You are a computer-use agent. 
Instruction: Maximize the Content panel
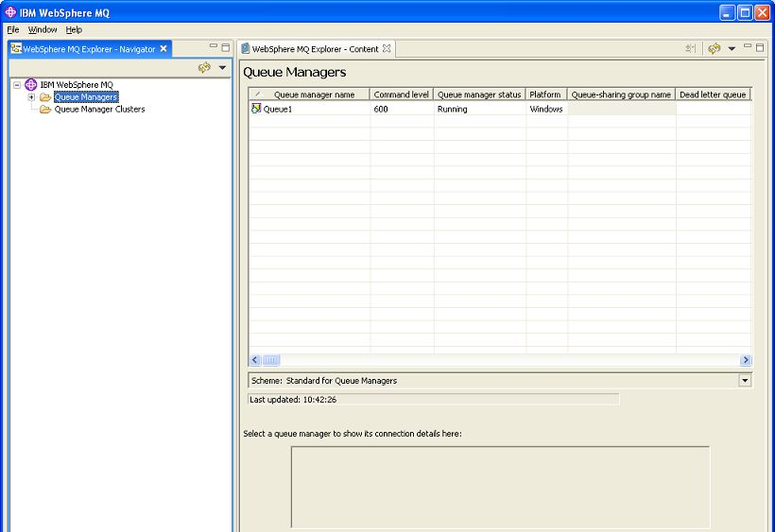[760, 47]
